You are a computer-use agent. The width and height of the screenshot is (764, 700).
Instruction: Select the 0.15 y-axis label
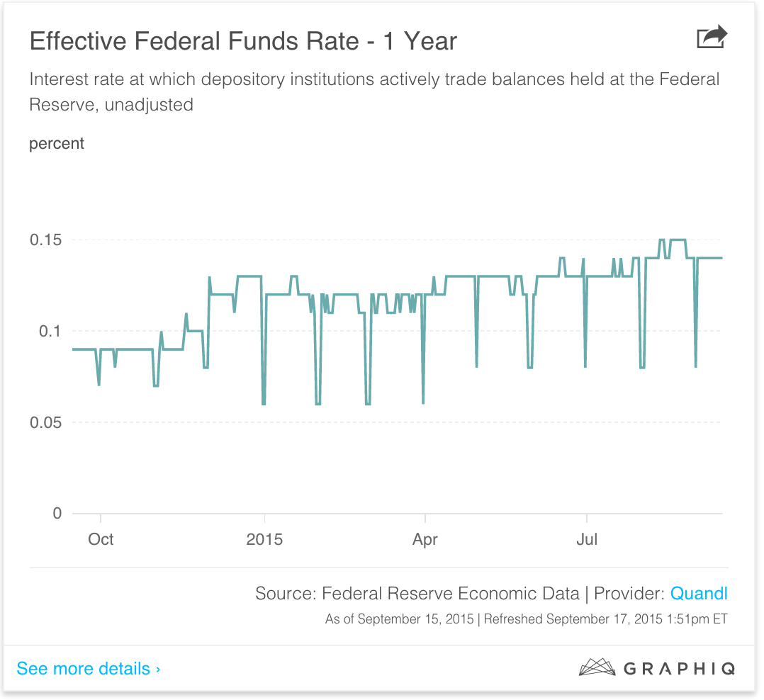[x=46, y=239]
